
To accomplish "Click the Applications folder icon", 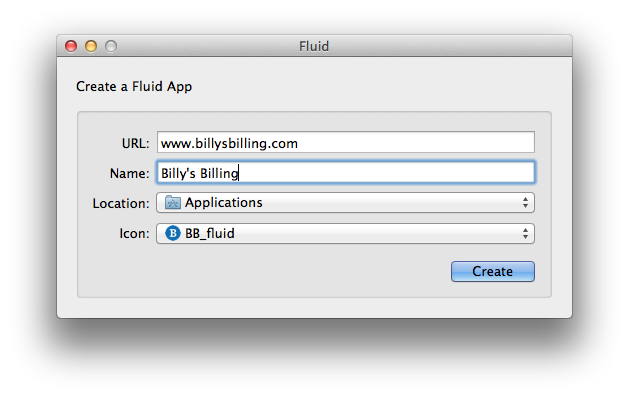I will tap(172, 203).
